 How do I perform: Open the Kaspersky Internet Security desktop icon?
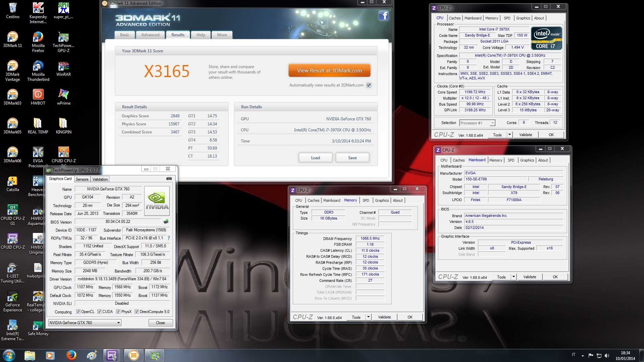38,13
